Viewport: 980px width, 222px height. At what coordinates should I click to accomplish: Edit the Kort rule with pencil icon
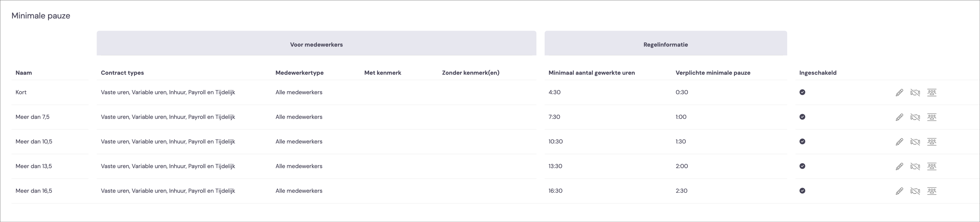(899, 92)
